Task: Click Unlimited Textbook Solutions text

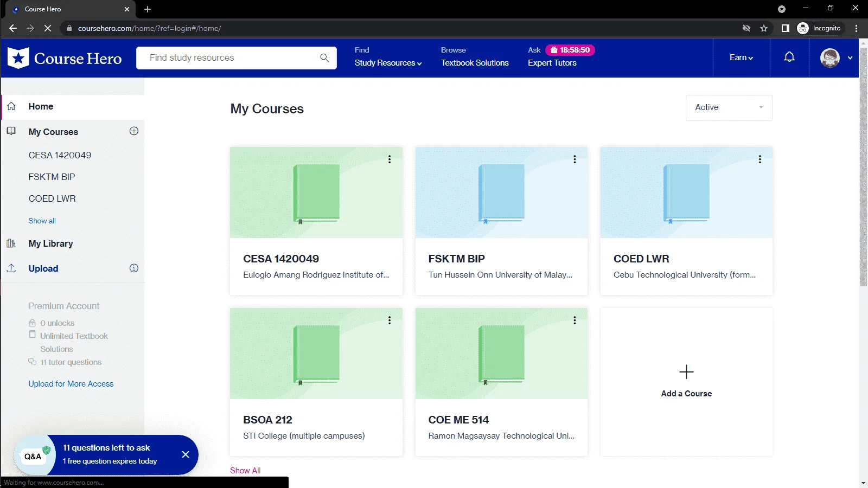Action: [74, 343]
